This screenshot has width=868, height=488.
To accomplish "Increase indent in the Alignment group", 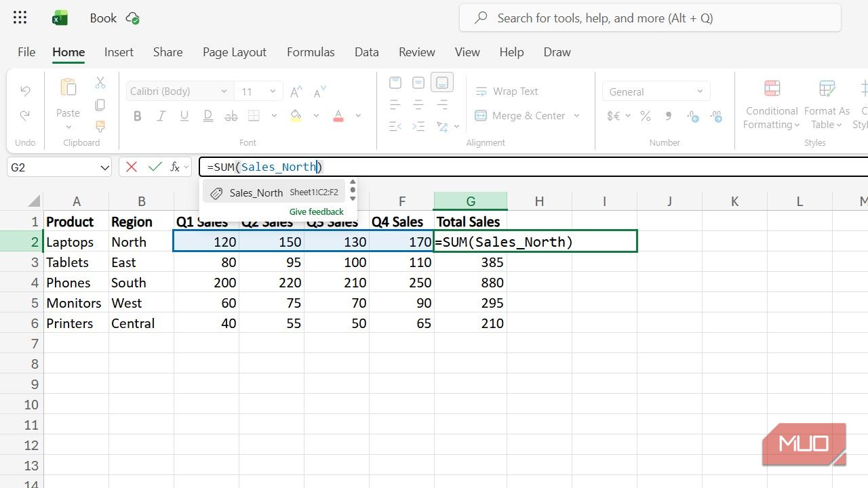I will click(x=418, y=126).
